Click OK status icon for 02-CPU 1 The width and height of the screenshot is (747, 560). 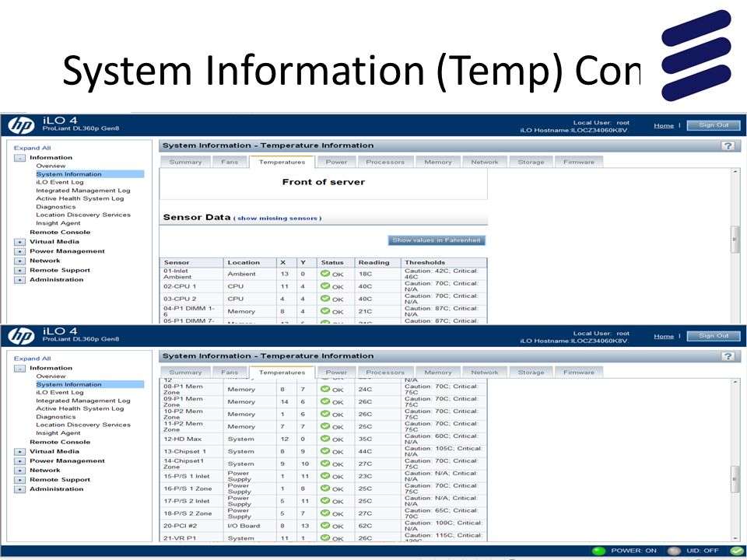pos(325,285)
